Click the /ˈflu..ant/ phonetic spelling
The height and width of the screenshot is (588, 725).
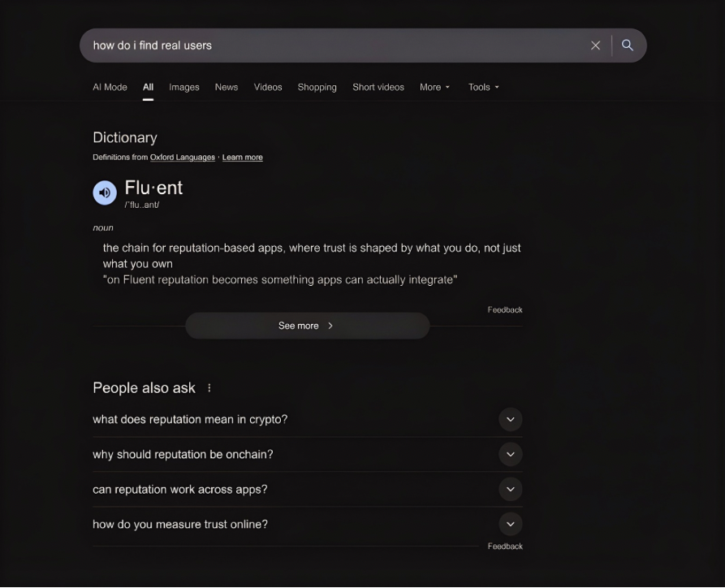click(142, 205)
